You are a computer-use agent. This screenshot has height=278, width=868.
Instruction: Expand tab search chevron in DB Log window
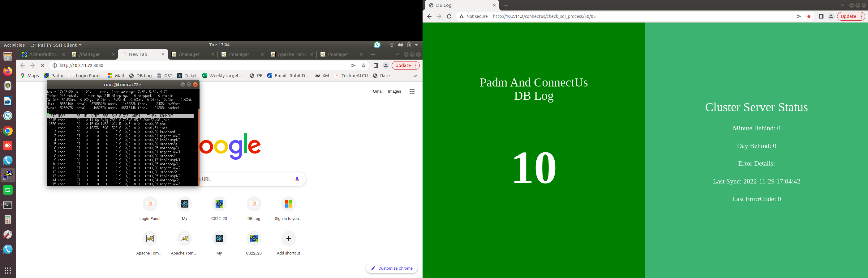point(842,5)
